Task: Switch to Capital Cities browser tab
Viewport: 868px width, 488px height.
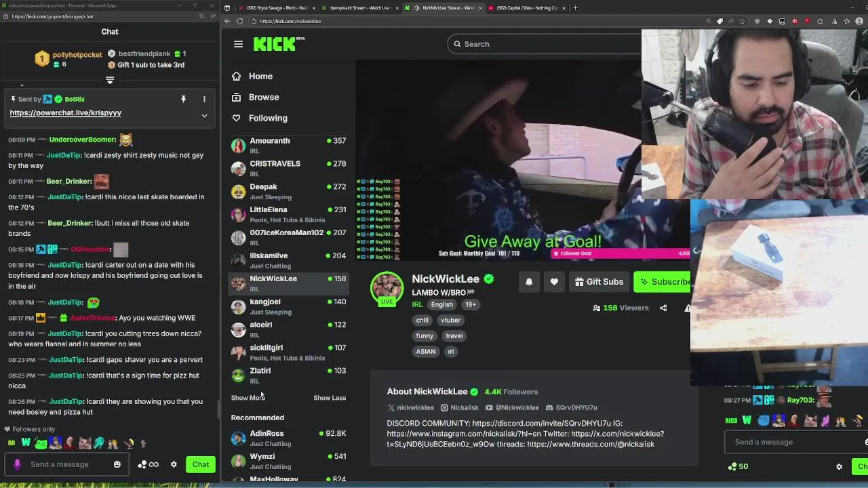Action: (527, 8)
